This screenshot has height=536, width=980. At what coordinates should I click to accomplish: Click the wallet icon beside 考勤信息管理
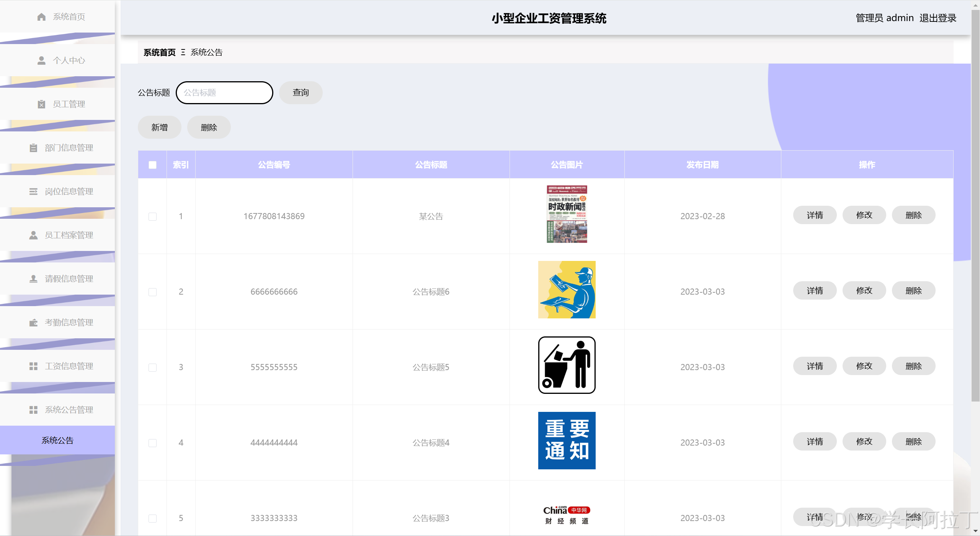(x=33, y=323)
